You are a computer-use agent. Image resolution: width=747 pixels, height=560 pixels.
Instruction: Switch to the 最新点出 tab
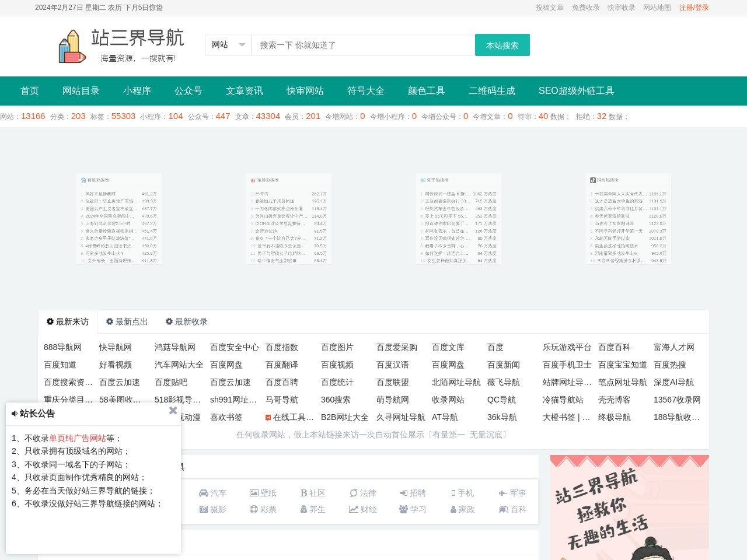127,321
